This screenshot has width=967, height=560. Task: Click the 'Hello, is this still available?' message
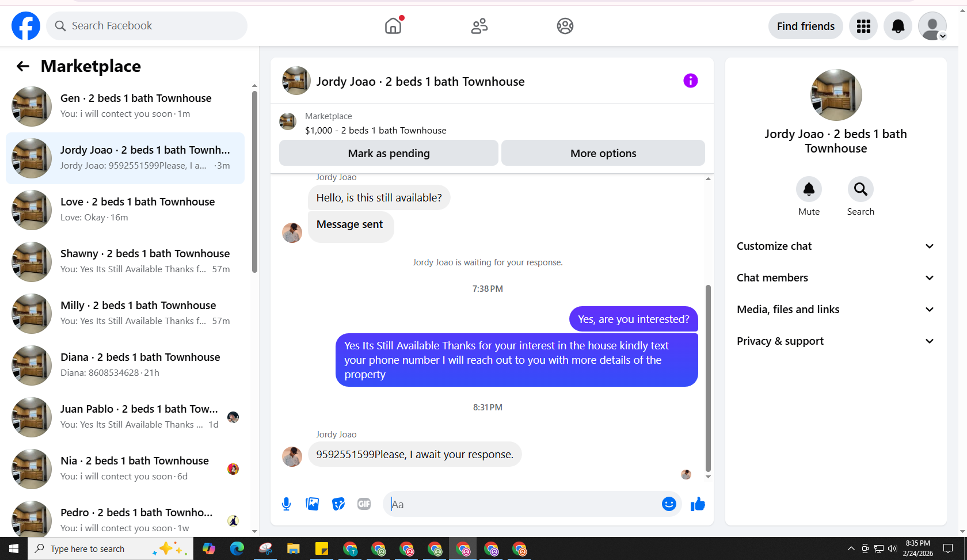pos(379,197)
